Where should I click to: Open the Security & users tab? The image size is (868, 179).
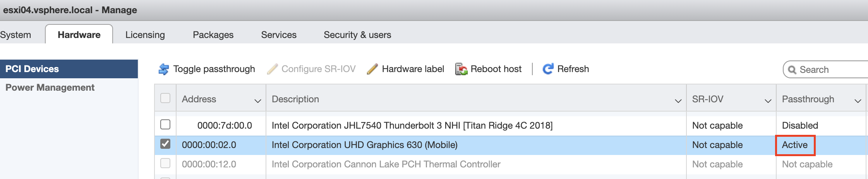[x=357, y=35]
